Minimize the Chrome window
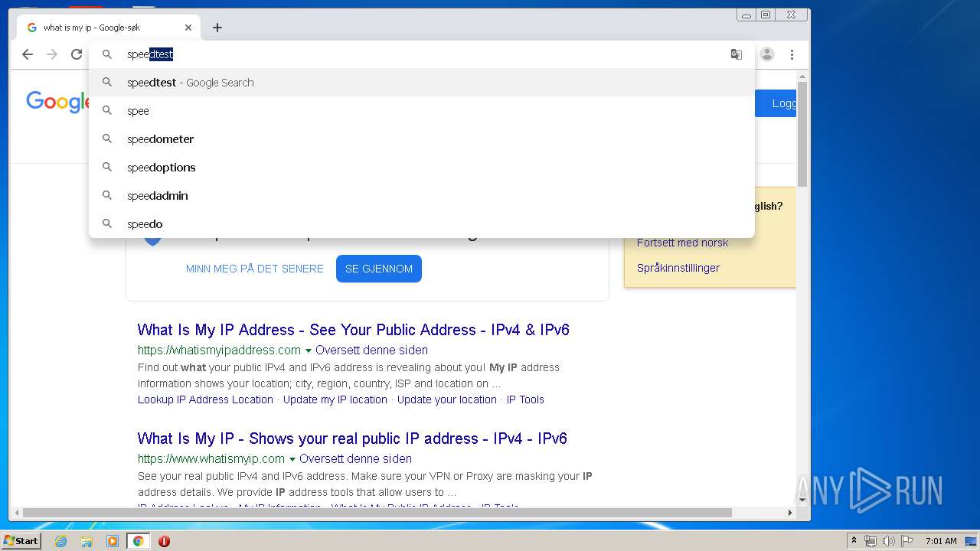 click(746, 15)
